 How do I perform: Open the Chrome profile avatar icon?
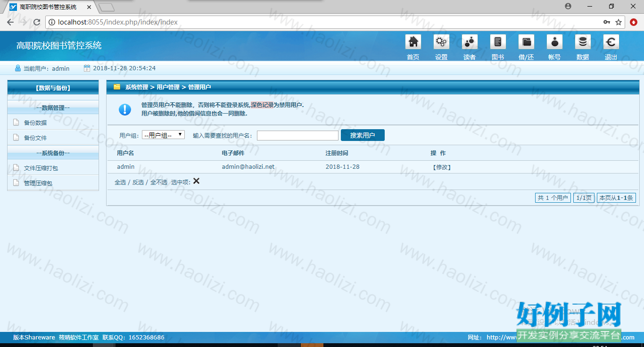(568, 6)
